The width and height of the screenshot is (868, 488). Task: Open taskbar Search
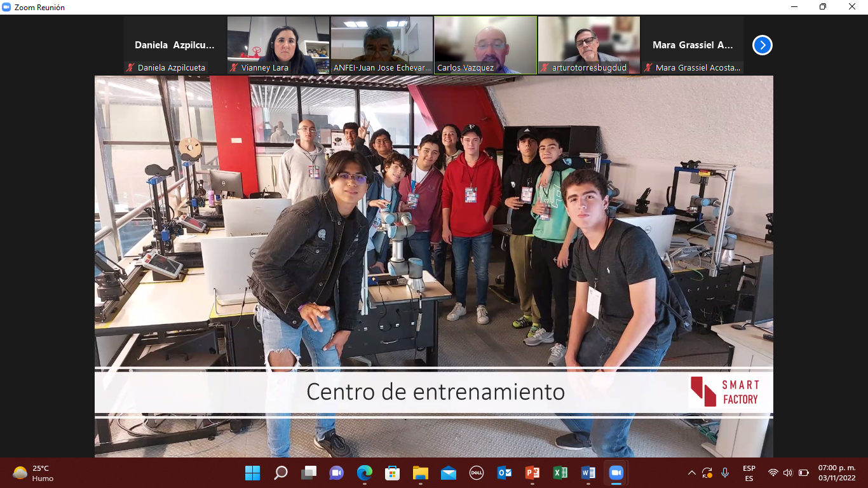[280, 473]
